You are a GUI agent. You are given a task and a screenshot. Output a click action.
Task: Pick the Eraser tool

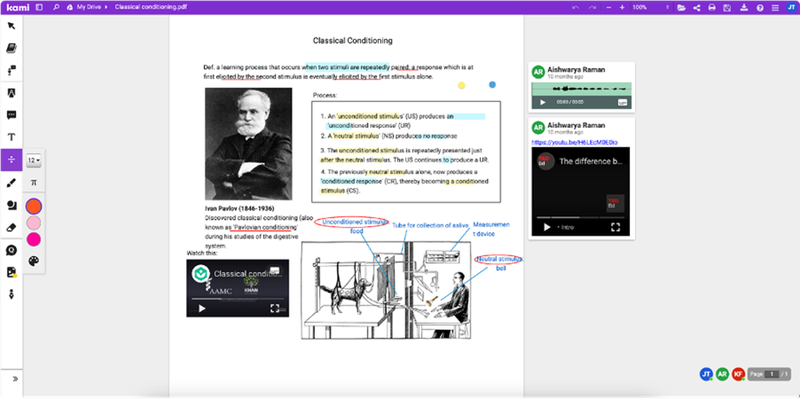11,228
